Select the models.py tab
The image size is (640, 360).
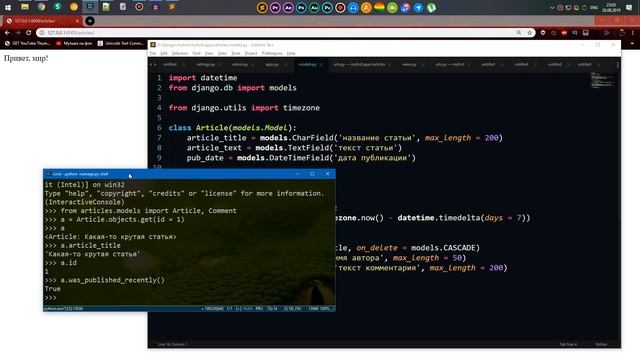(307, 64)
